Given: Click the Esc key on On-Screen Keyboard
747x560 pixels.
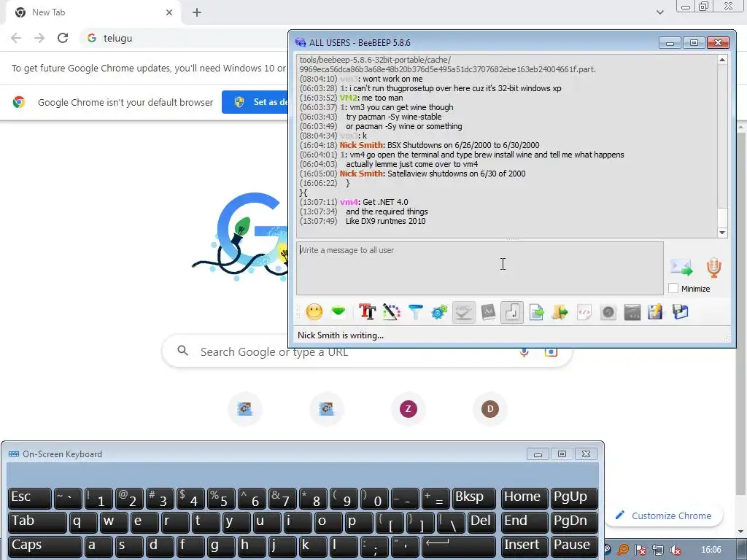Looking at the screenshot, I should point(29,498).
